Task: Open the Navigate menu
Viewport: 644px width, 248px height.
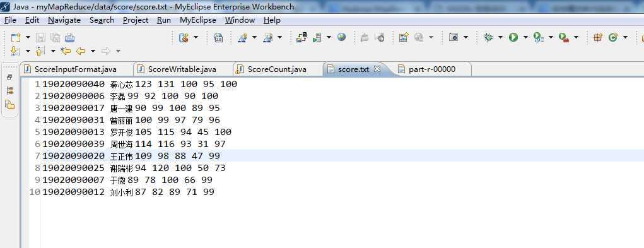Action: click(64, 20)
